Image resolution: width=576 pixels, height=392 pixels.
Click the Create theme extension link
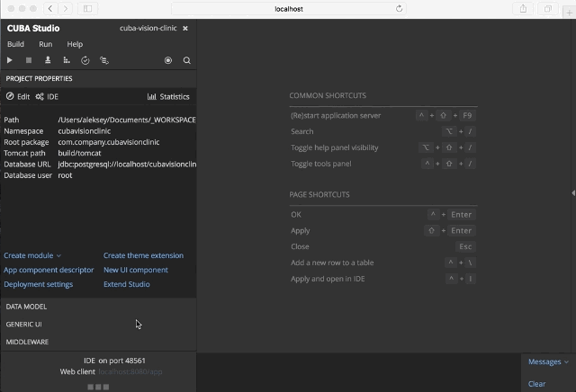click(x=143, y=255)
